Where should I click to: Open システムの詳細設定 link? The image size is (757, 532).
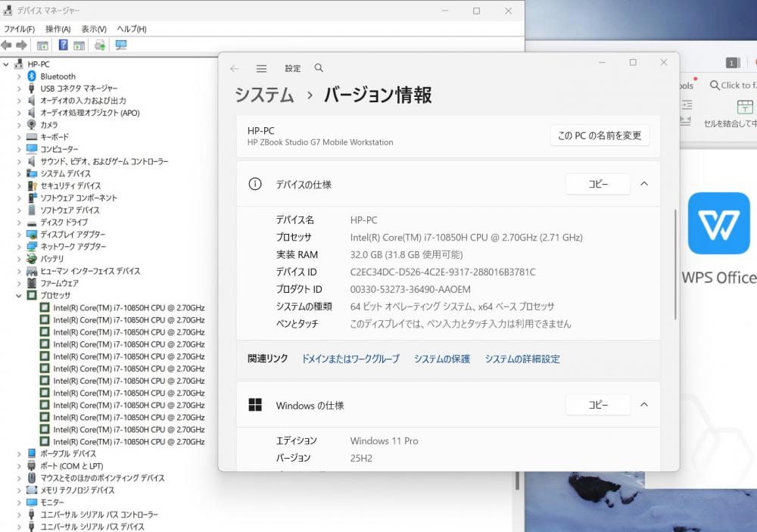tap(522, 359)
